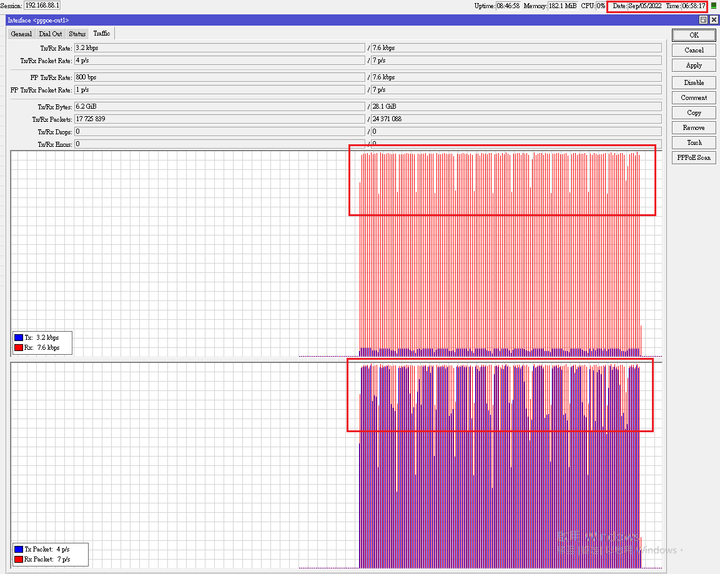The height and width of the screenshot is (574, 720).
Task: Click Remove to remove the interface
Action: 694,128
